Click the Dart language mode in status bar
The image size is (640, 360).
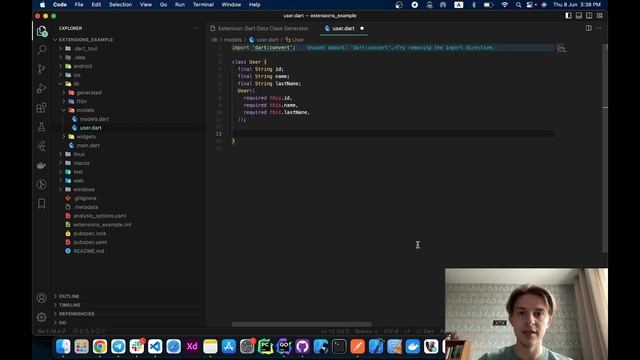point(429,331)
